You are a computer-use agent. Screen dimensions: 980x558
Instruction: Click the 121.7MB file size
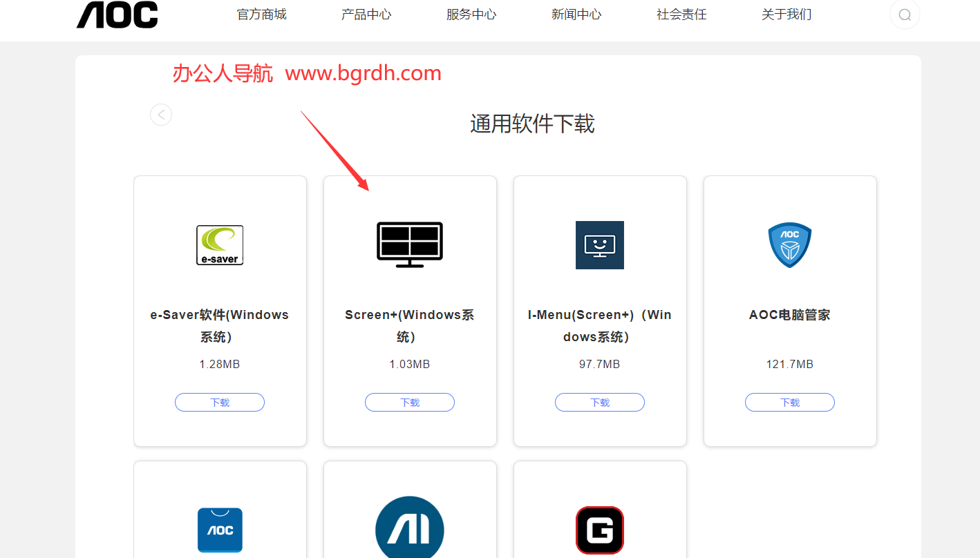[790, 364]
